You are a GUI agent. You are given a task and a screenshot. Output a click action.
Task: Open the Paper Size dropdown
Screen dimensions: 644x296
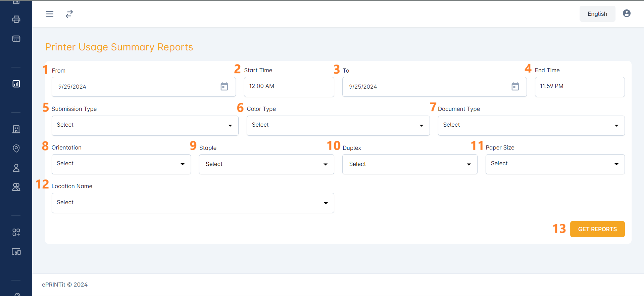(x=555, y=164)
